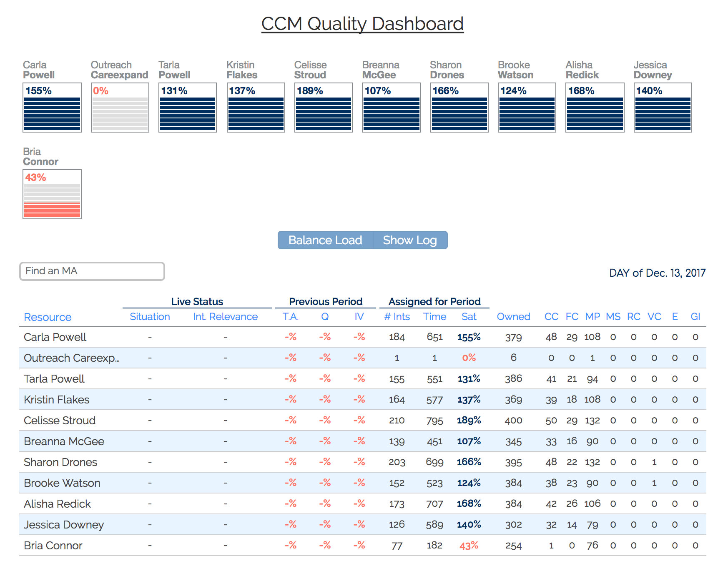The image size is (728, 571).
Task: Click the CCM Quality Dashboard title
Action: pos(362,24)
